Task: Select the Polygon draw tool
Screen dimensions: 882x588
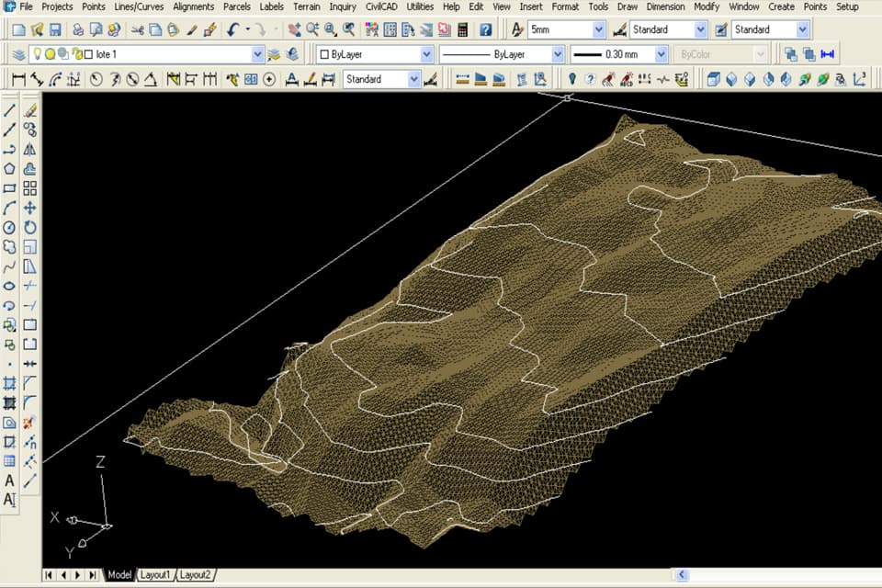Action: point(10,168)
